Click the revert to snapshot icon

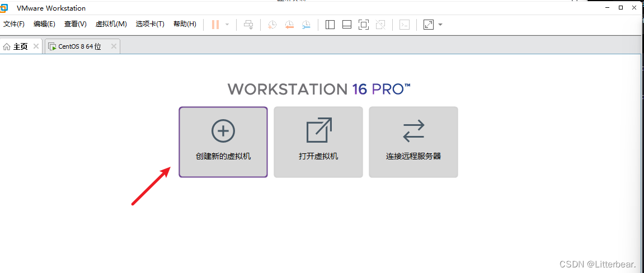point(289,25)
